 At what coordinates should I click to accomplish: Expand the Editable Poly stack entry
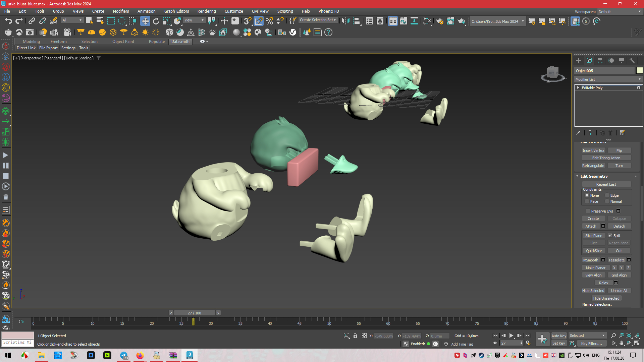[578, 88]
